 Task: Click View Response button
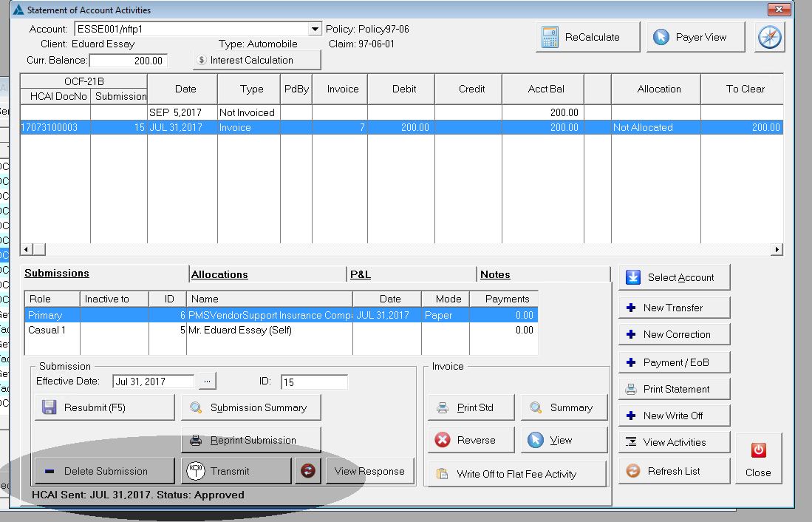pos(369,471)
